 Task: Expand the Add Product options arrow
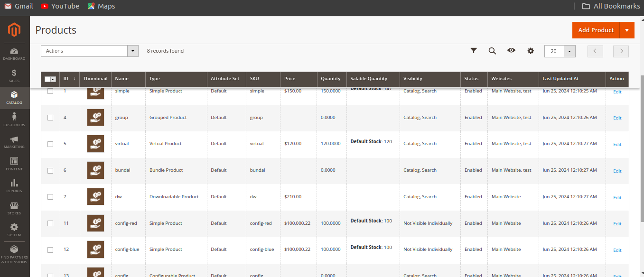[627, 29]
